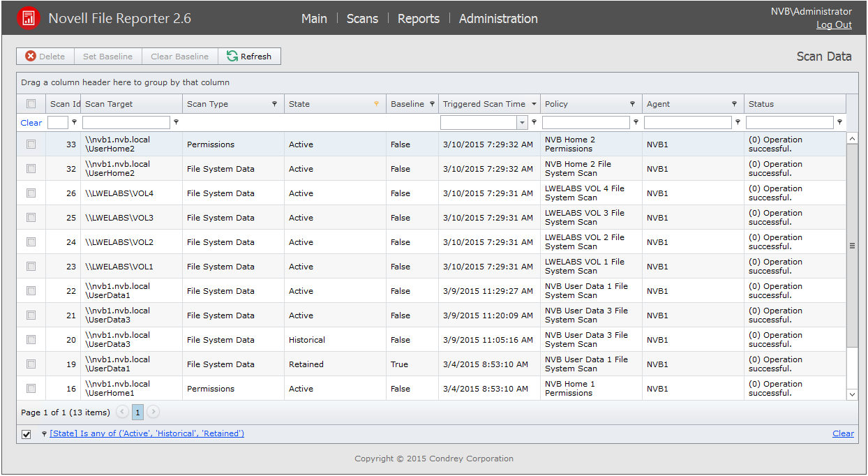868x476 pixels.
Task: Open the Baseline column filter icon
Action: tap(432, 104)
